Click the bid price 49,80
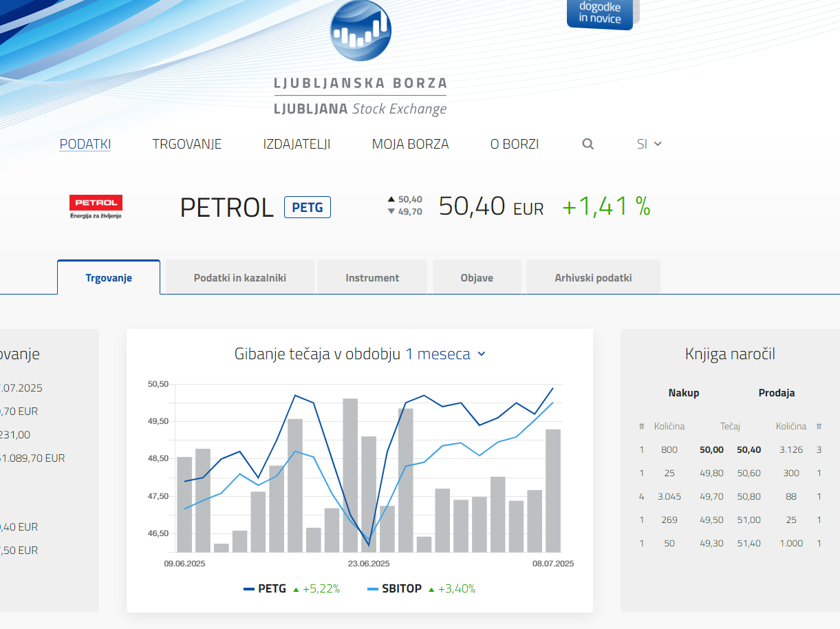 711,473
